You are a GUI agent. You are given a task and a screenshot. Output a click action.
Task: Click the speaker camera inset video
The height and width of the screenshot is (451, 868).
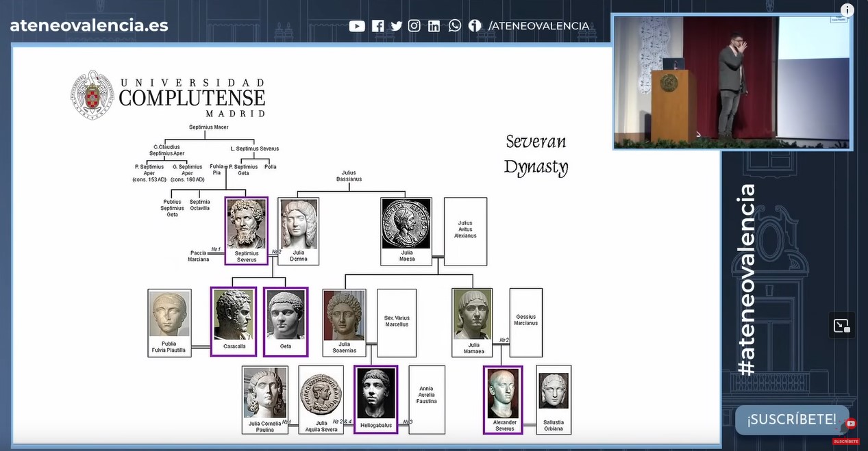coord(732,82)
